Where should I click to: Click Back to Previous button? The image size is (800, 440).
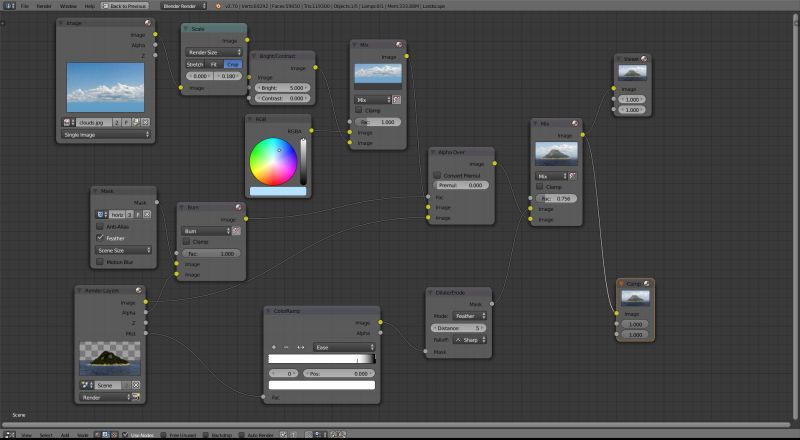point(124,6)
